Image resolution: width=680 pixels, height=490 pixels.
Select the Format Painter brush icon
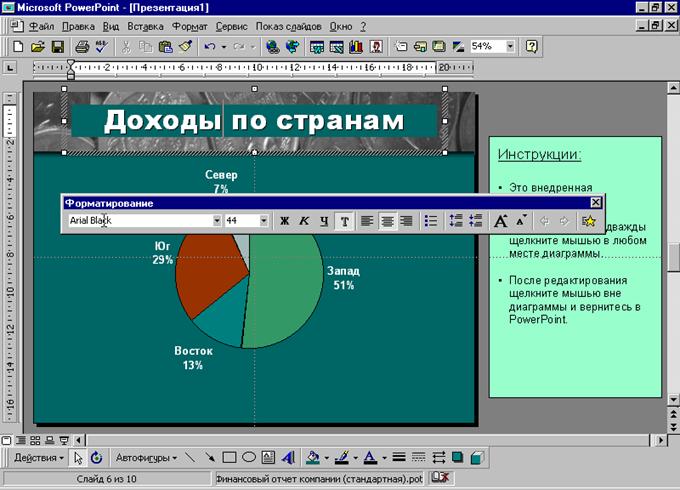[184, 47]
